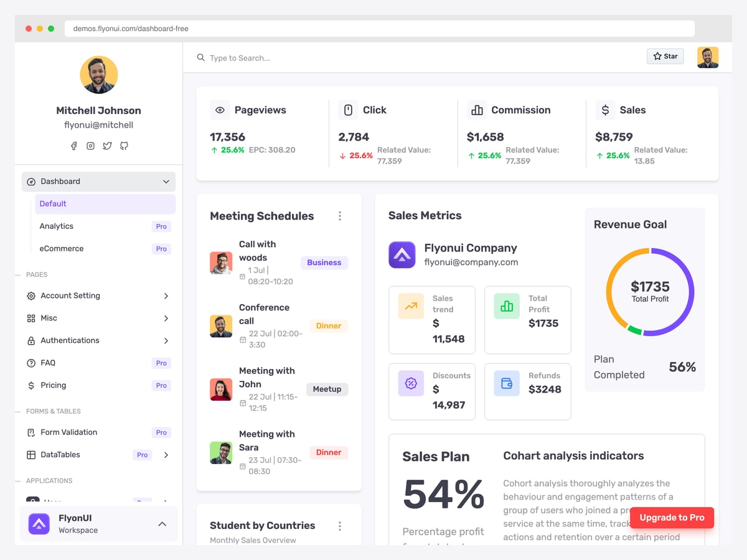Open the Facebook social icon under Mitchell Johnson
The width and height of the screenshot is (747, 560).
pyautogui.click(x=73, y=146)
